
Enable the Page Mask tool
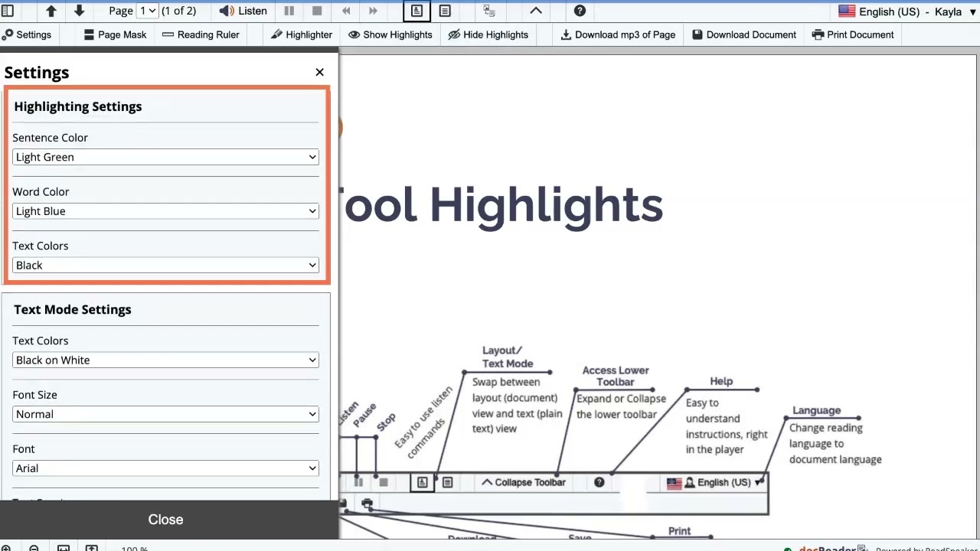point(115,34)
